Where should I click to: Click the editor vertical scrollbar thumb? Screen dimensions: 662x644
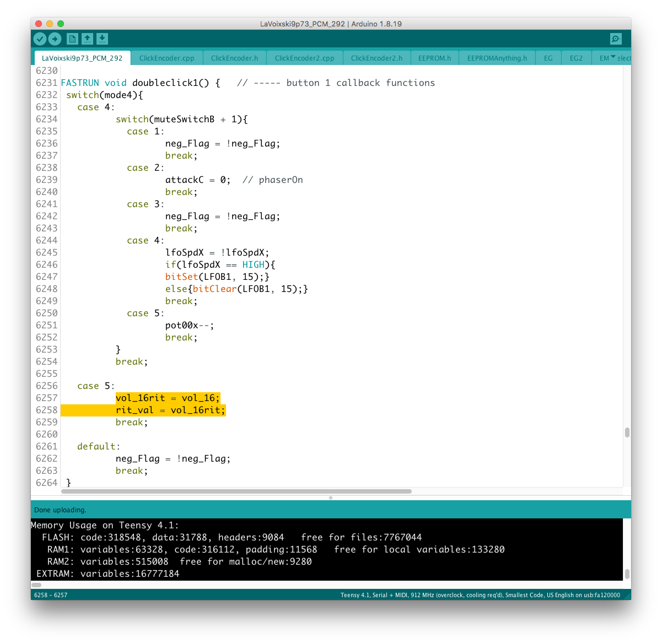point(627,432)
